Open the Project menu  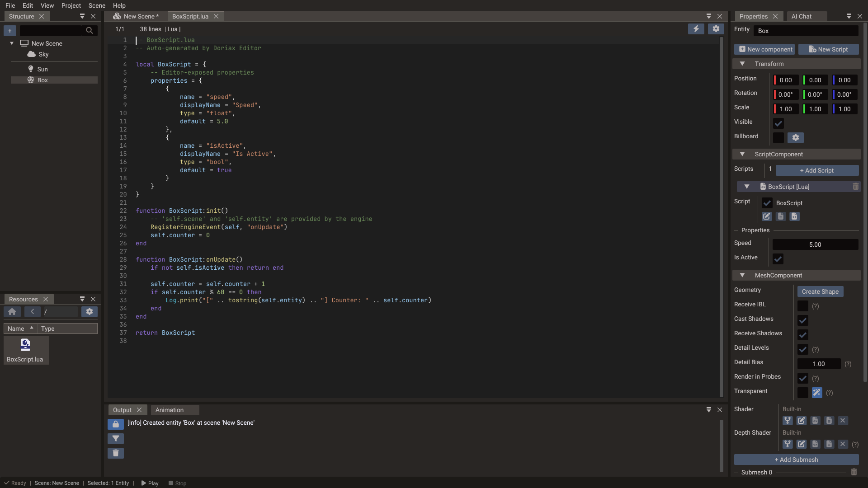point(71,5)
